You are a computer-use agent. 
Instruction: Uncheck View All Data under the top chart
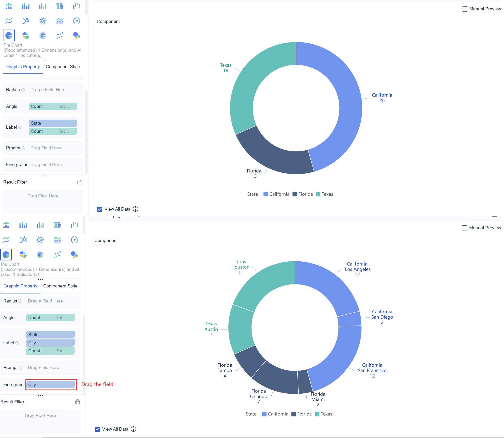pyautogui.click(x=100, y=209)
